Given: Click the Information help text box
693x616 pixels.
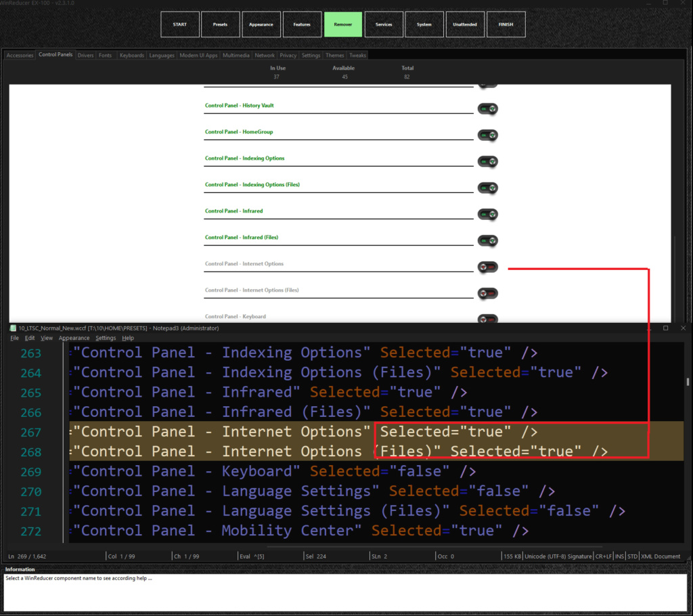Looking at the screenshot, I should click(345, 592).
